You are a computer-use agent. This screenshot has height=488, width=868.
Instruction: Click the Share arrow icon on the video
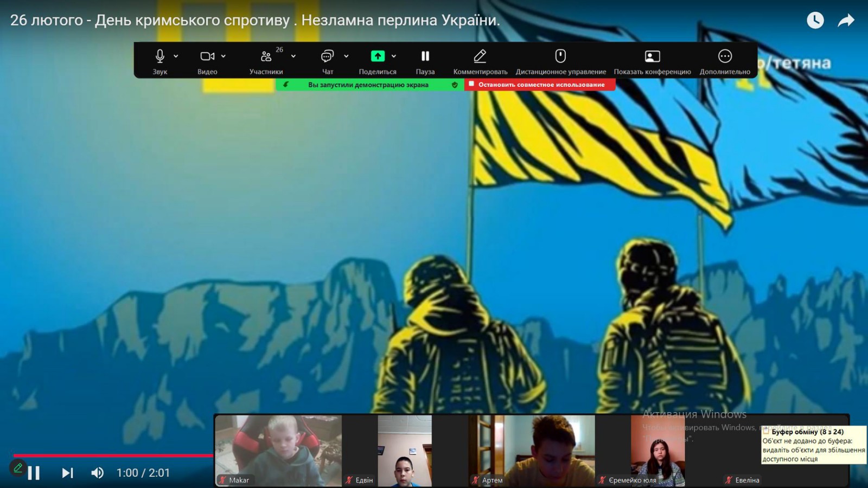tap(846, 21)
